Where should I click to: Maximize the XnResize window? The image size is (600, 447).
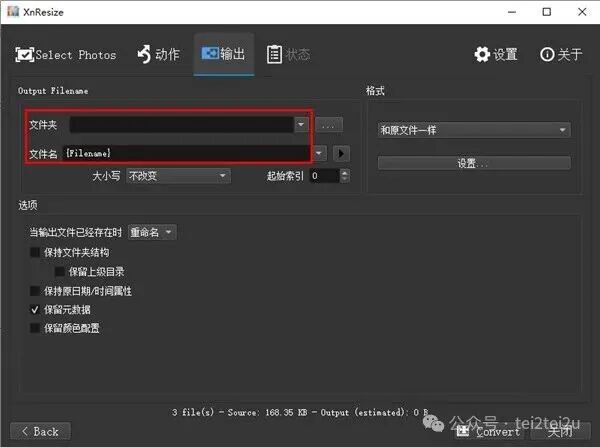(547, 12)
